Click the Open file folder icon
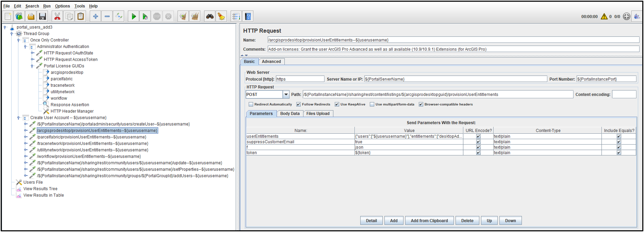This screenshot has width=644, height=232. click(x=31, y=16)
